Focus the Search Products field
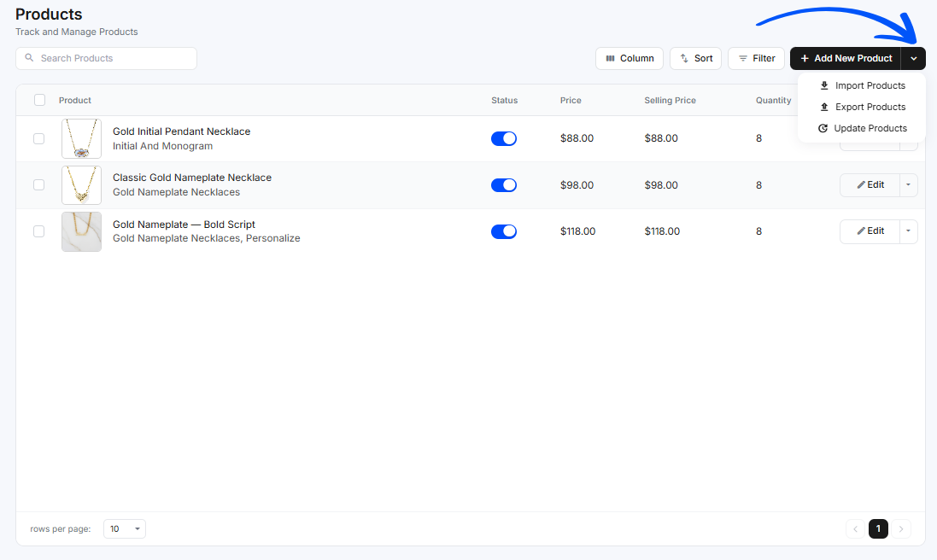 coord(107,59)
